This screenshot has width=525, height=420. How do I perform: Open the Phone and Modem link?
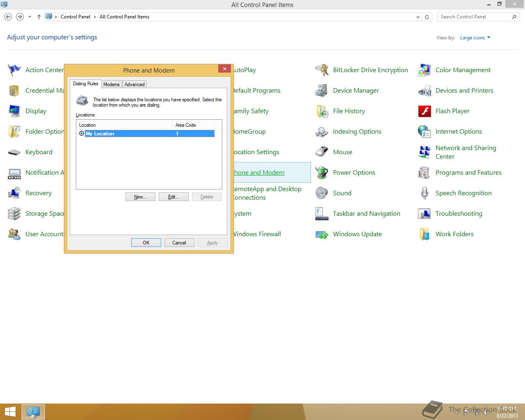tap(259, 173)
